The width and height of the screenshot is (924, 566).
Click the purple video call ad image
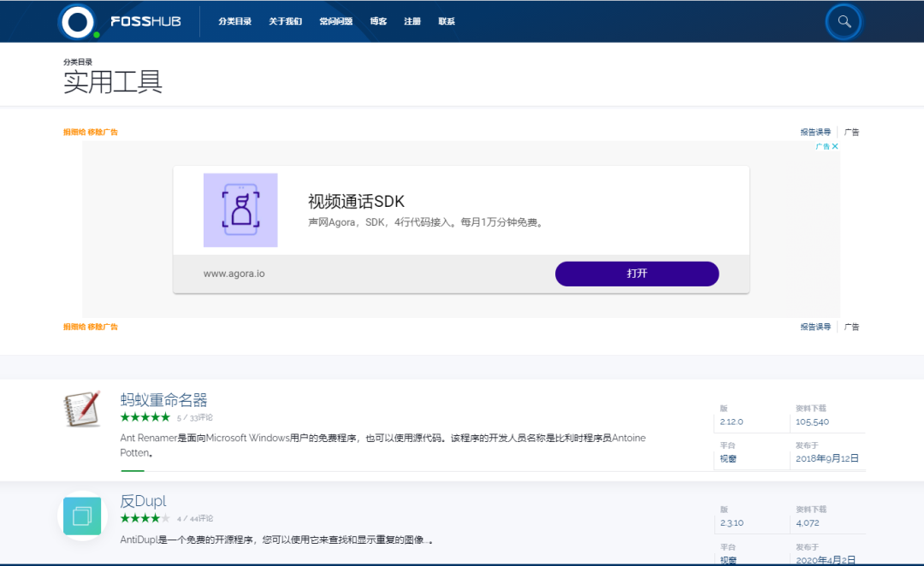240,209
